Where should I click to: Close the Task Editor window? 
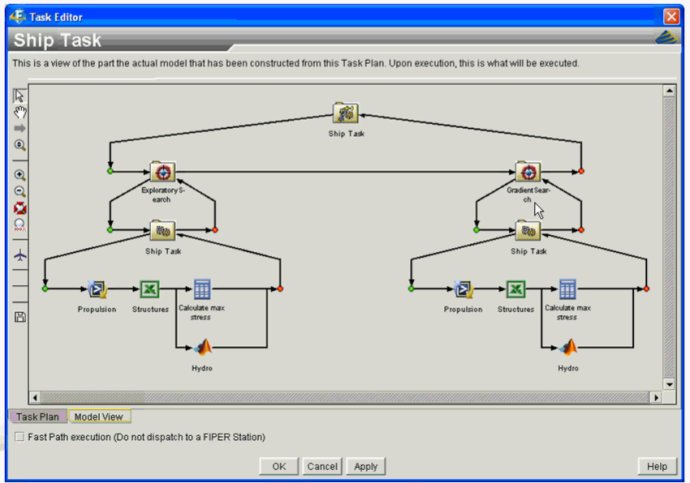(x=672, y=17)
